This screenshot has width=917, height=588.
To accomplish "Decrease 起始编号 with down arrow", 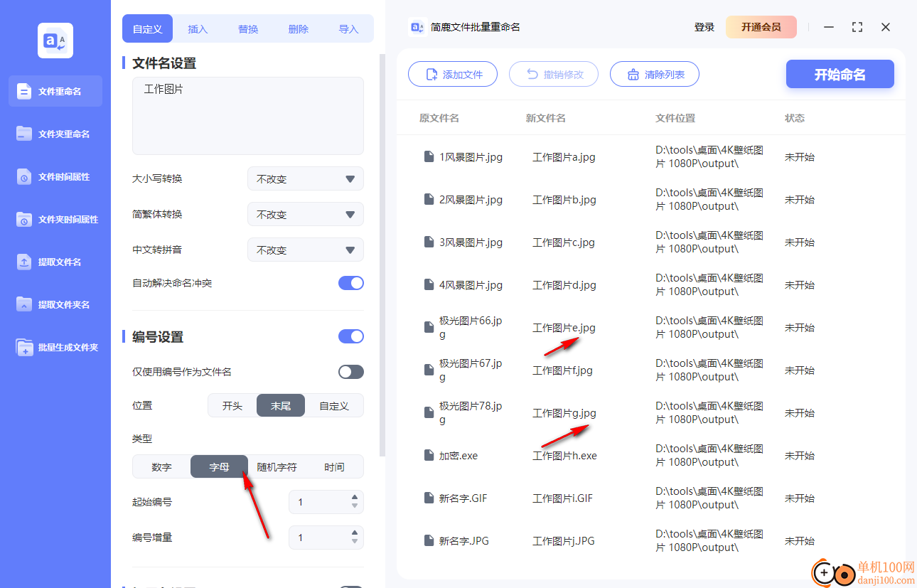I will tap(355, 506).
